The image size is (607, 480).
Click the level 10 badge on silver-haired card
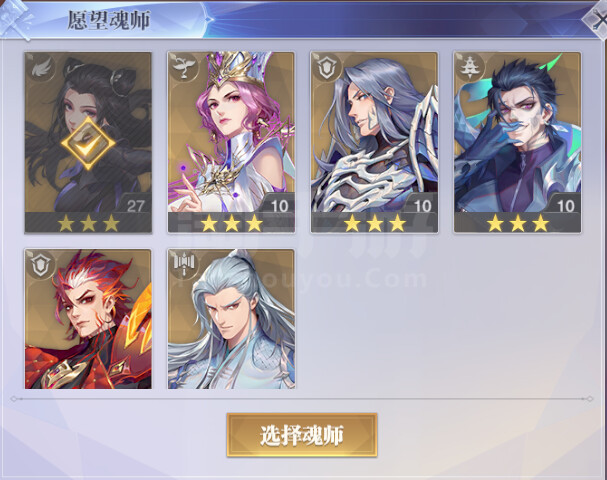coord(422,206)
